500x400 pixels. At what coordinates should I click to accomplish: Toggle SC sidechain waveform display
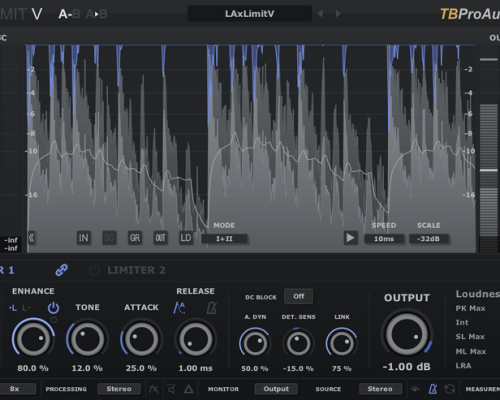tap(109, 238)
